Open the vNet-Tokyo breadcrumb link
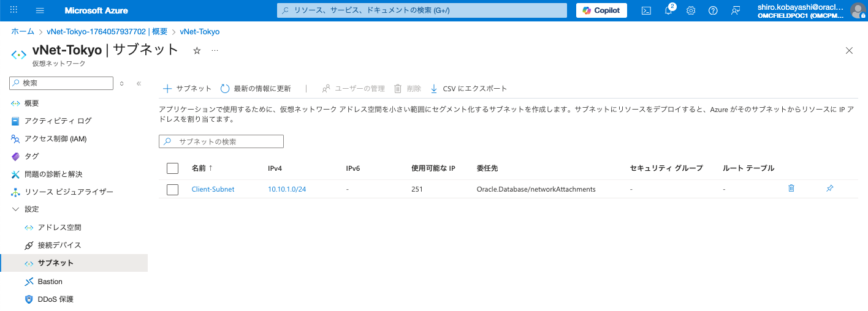This screenshot has height=311, width=868. [x=200, y=31]
